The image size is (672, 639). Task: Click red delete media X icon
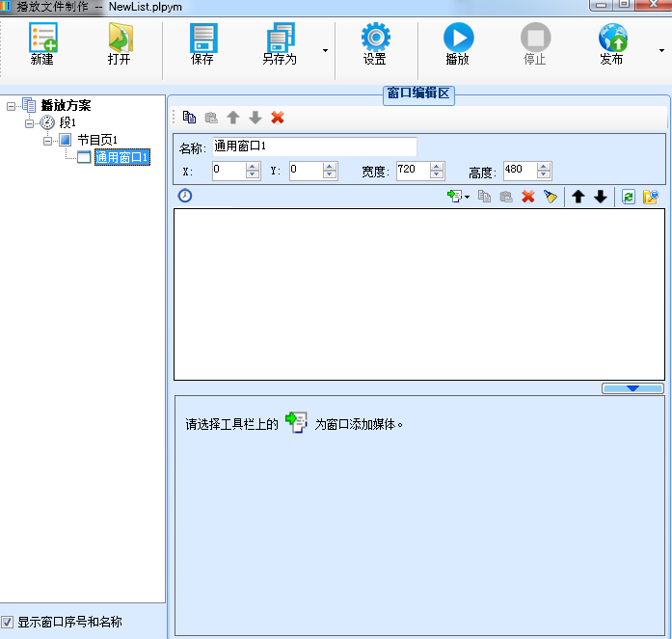(x=528, y=197)
